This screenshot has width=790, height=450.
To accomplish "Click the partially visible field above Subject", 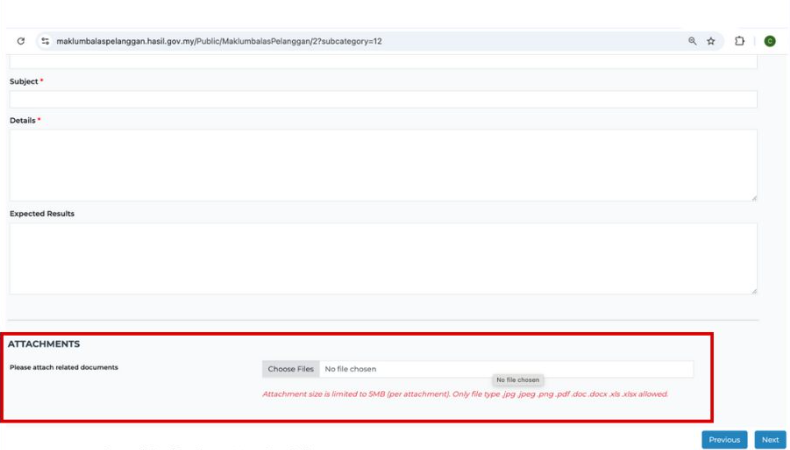I will pyautogui.click(x=383, y=63).
